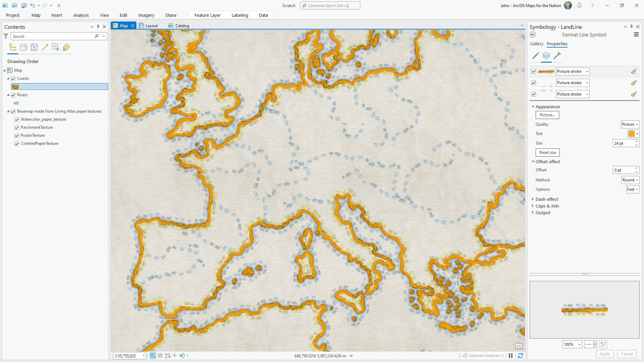Select the List By Editing pencil icon

(45, 48)
